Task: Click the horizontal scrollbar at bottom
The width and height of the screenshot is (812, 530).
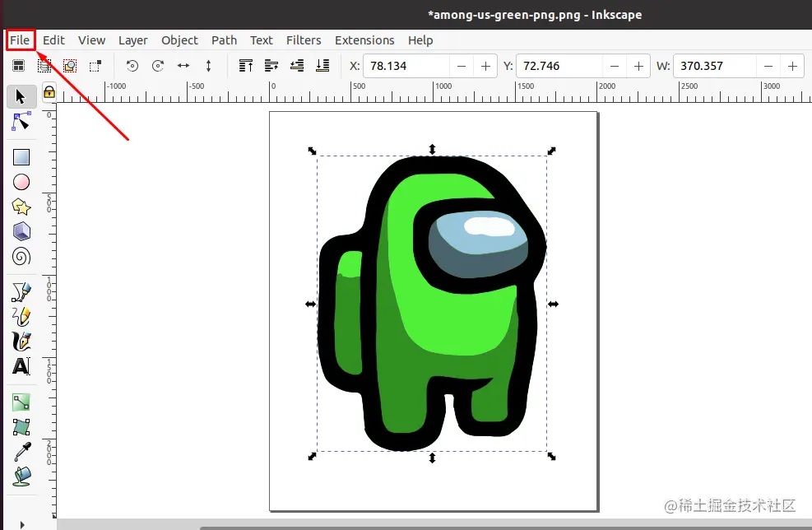Action: coord(505,528)
